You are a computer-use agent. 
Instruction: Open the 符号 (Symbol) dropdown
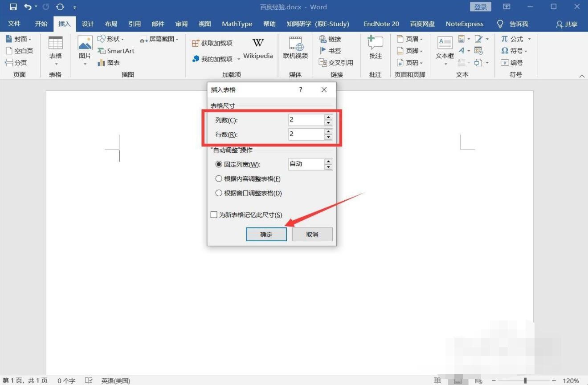(526, 51)
